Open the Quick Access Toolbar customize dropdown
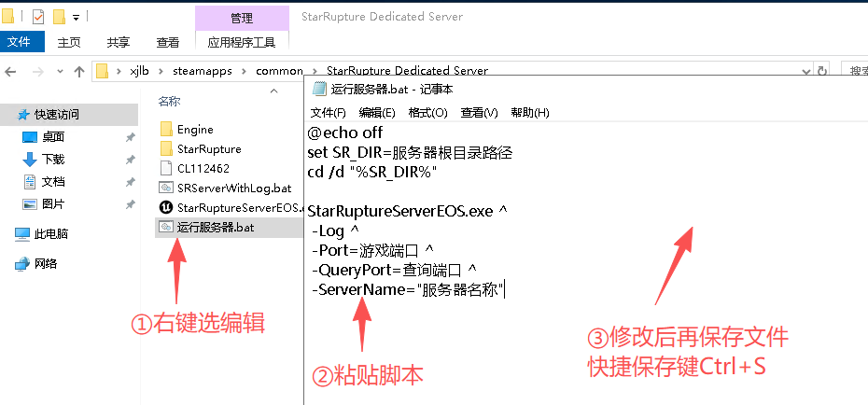868x405 pixels. coord(76,17)
